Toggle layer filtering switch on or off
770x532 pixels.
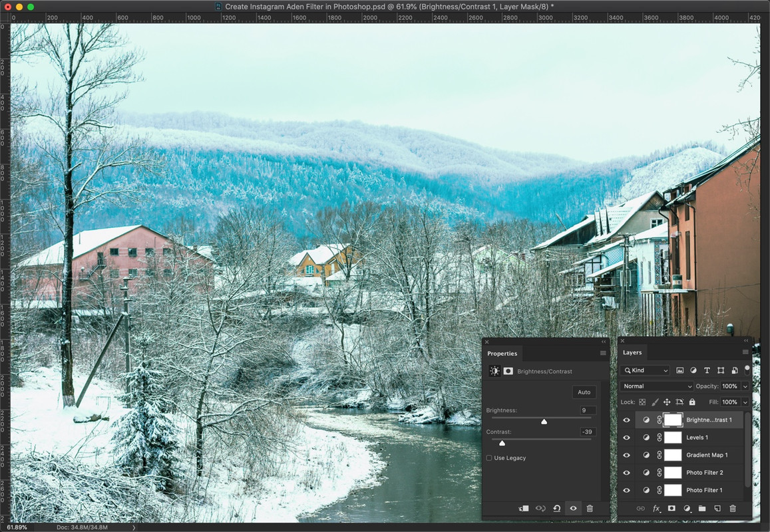coord(747,369)
